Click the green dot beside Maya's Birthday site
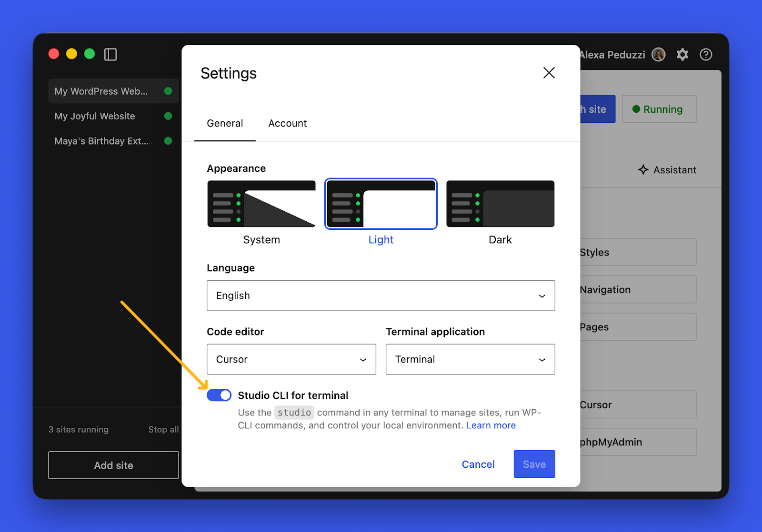This screenshot has height=532, width=762. (x=168, y=140)
